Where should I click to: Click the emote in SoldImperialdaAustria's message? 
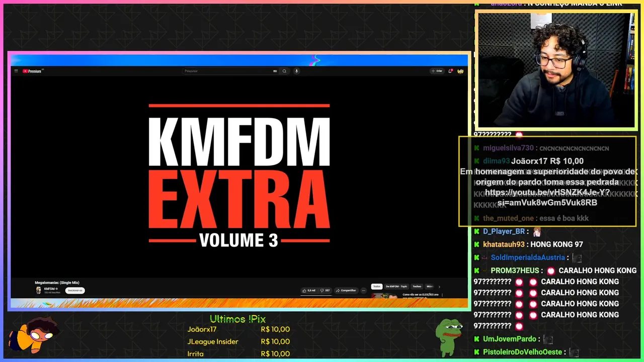point(577,258)
